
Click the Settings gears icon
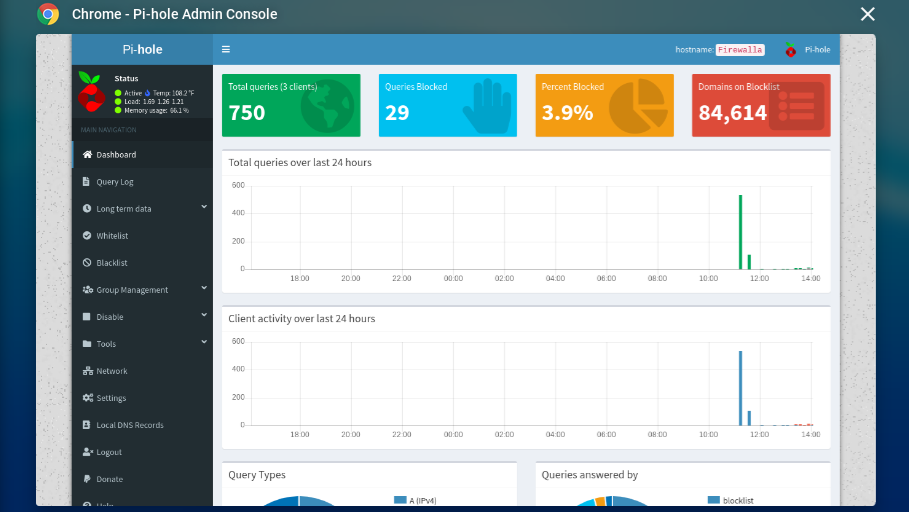tap(88, 398)
